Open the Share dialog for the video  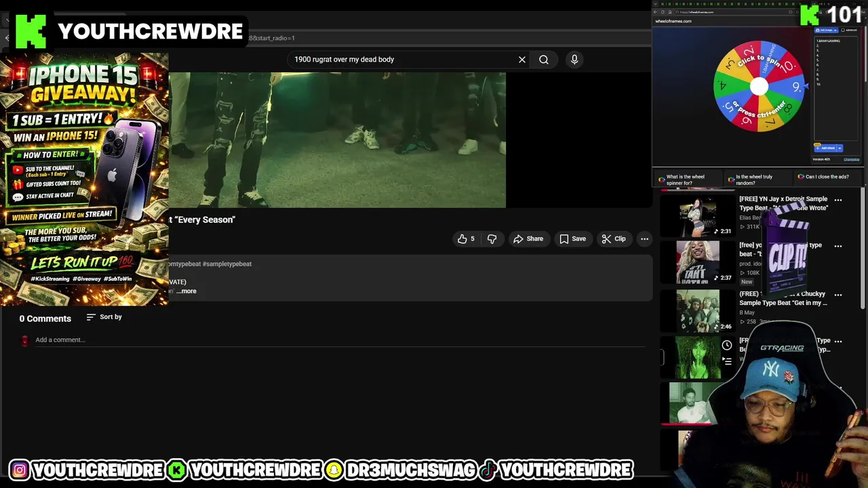click(x=528, y=239)
